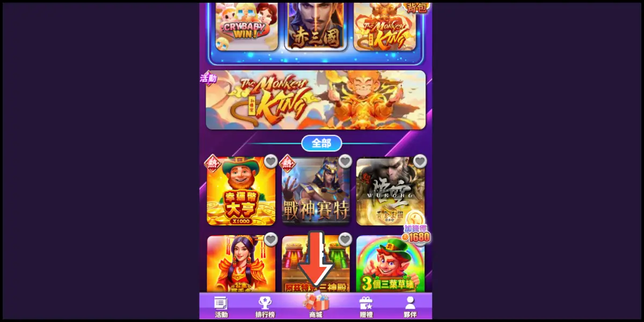The height and width of the screenshot is (322, 644).
Task: Toggle heart favorite on 戰神賽特 game
Action: (x=345, y=160)
